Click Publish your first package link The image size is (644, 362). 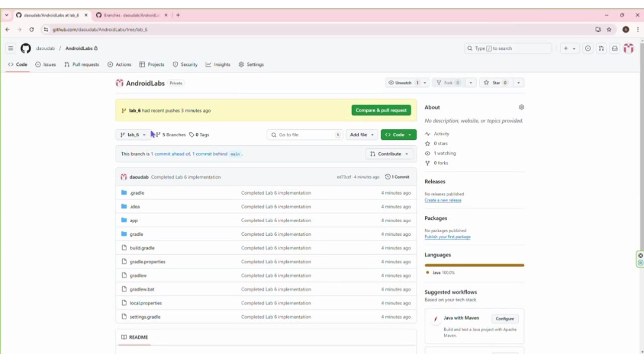(447, 237)
